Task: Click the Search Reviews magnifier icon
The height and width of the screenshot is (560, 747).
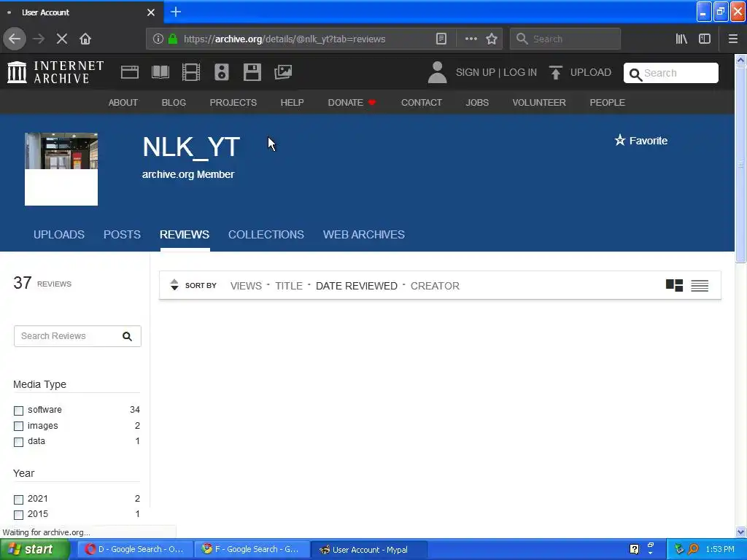Action: [x=127, y=336]
